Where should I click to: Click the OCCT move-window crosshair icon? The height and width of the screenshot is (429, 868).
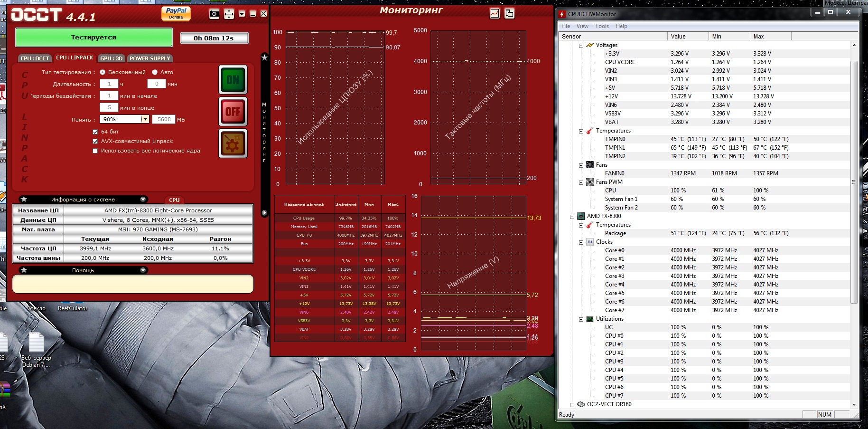tap(229, 14)
